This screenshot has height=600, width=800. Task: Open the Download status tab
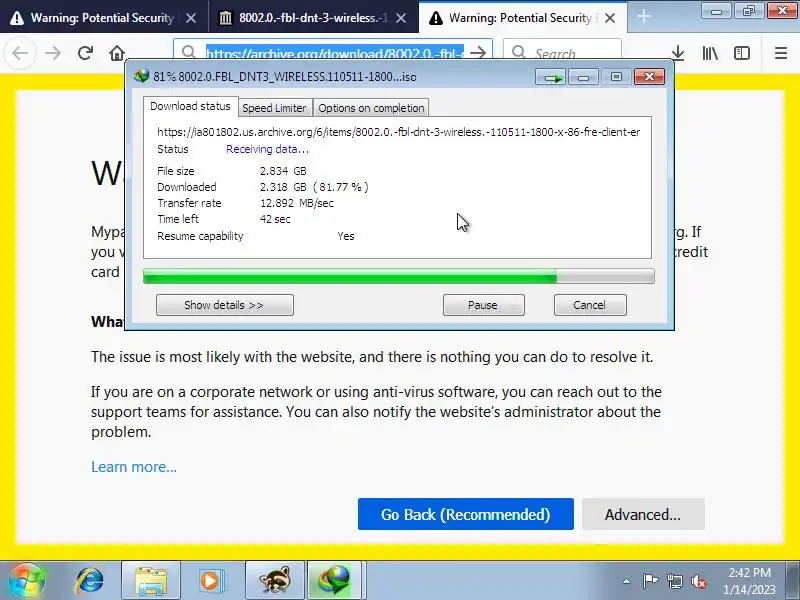tap(190, 106)
